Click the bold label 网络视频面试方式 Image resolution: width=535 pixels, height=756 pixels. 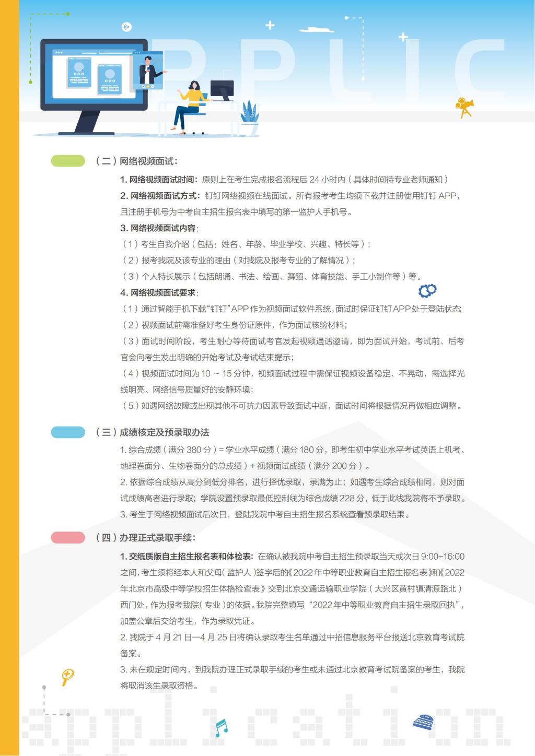coord(160,196)
